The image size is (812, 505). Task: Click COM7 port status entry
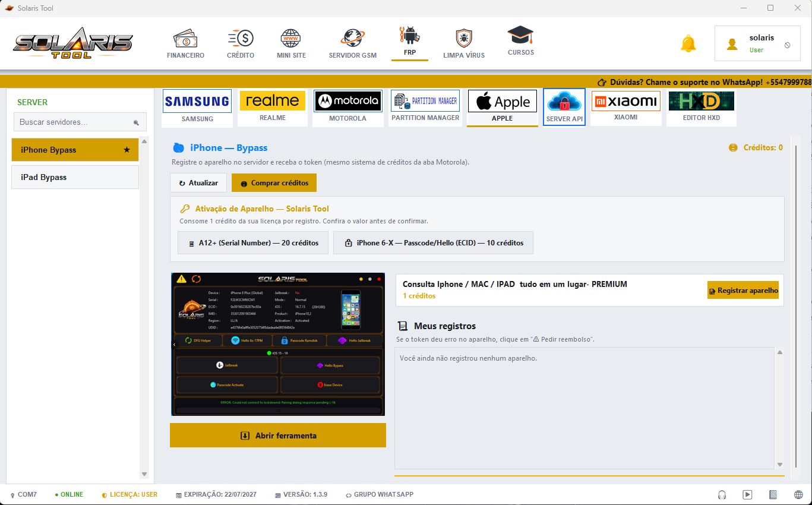pos(23,494)
